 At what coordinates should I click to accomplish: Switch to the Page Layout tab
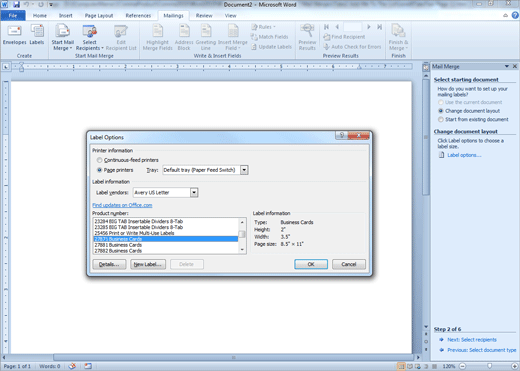pos(99,16)
